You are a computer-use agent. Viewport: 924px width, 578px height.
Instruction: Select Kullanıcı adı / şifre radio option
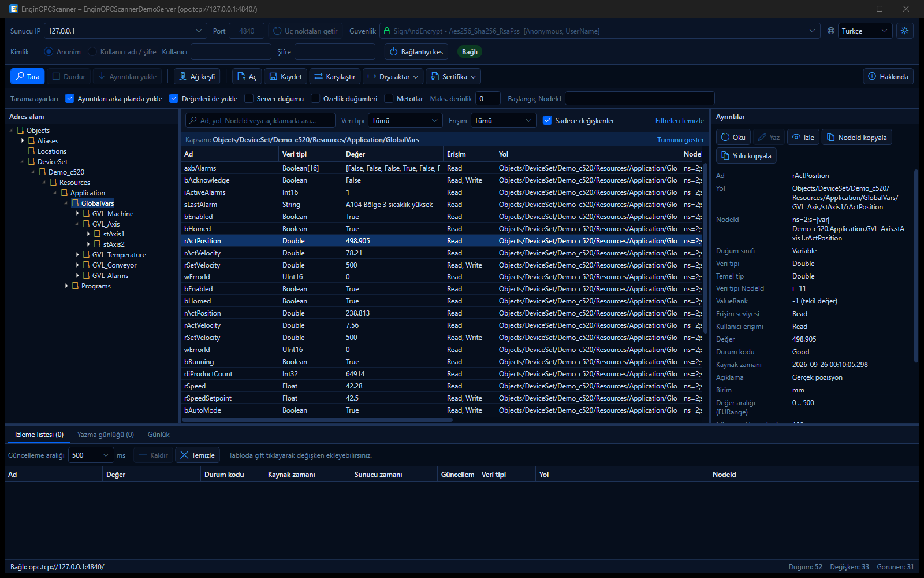92,52
